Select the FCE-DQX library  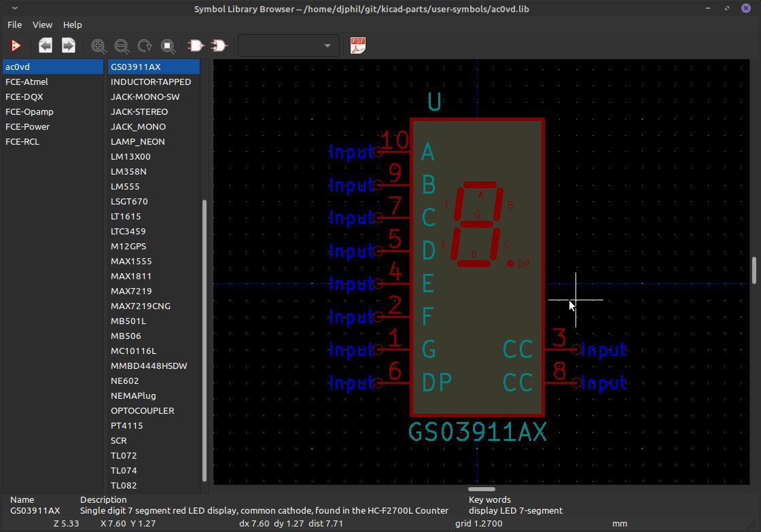coord(53,97)
